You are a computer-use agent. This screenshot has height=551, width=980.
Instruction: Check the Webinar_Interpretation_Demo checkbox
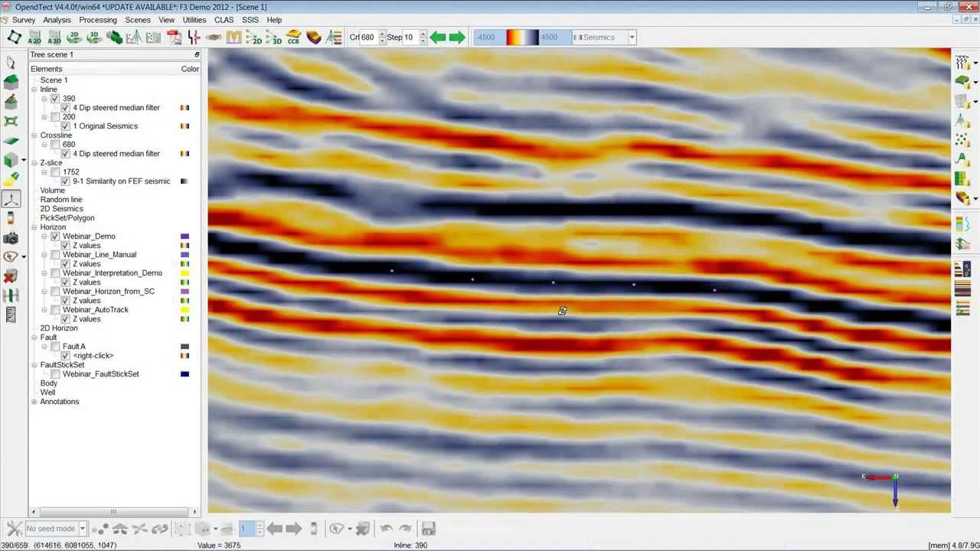tap(55, 273)
